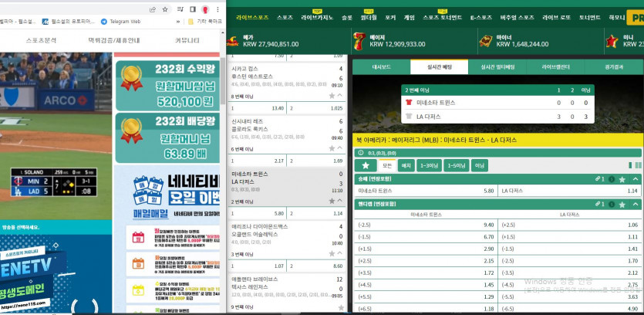The image size is (644, 315).
Task: Open Chrome's three-dot menu
Action: 217,9
